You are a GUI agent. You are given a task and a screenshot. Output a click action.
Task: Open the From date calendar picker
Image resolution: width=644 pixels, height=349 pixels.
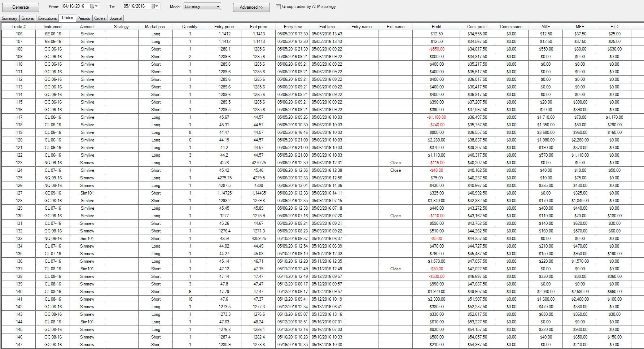click(x=94, y=6)
